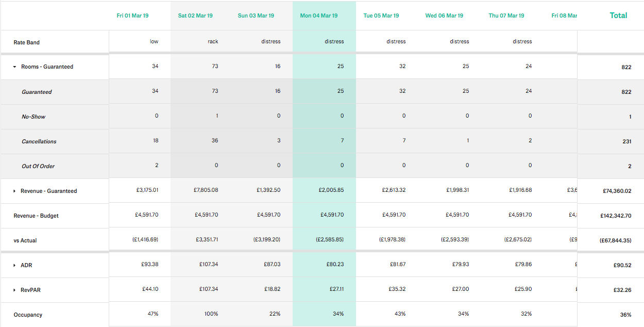This screenshot has height=327, width=644.
Task: Select the 100% Occupancy cell for Saturday
Action: pyautogui.click(x=211, y=314)
